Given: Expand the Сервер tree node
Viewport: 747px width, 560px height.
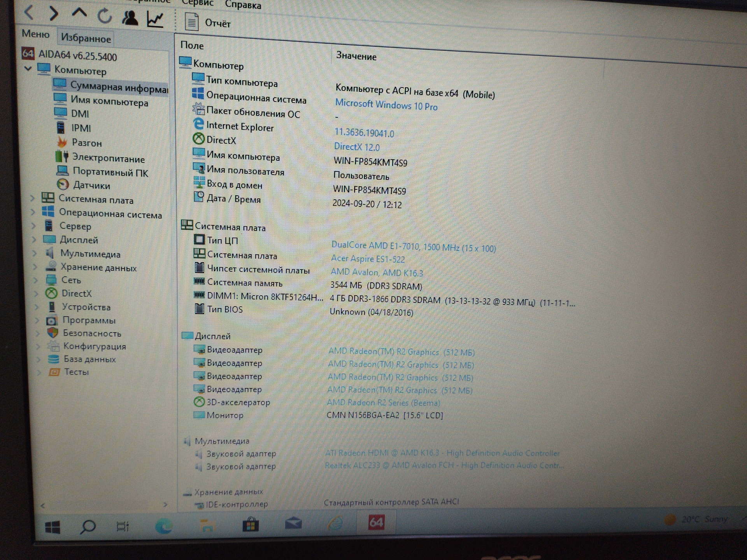Looking at the screenshot, I should click(33, 226).
